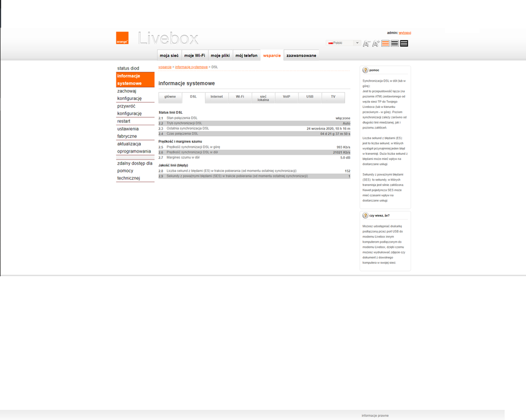The width and height of the screenshot is (526, 420).
Task: Select Prędkość synchronizacji DSL w górę row
Action: tap(254, 147)
